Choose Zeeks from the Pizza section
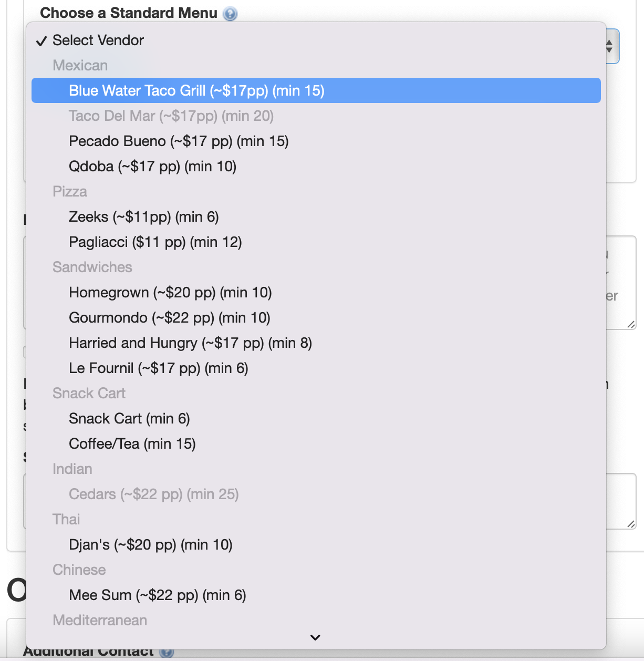The height and width of the screenshot is (661, 644). coord(144,216)
